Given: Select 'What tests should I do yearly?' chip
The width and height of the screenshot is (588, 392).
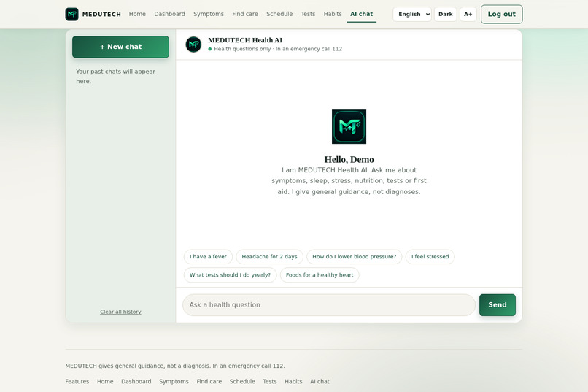Looking at the screenshot, I should click(x=230, y=275).
